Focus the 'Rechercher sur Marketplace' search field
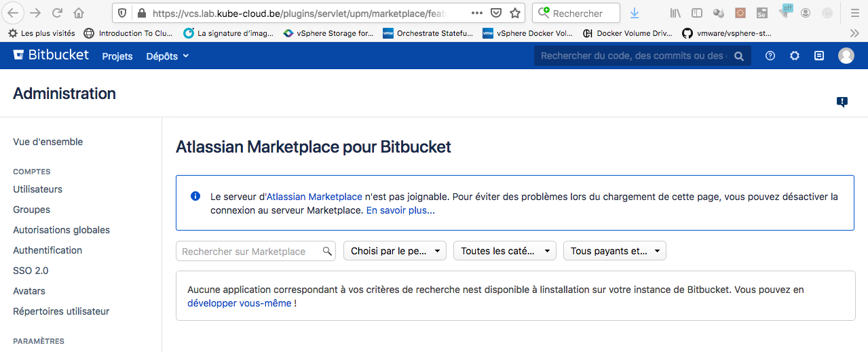 point(256,251)
